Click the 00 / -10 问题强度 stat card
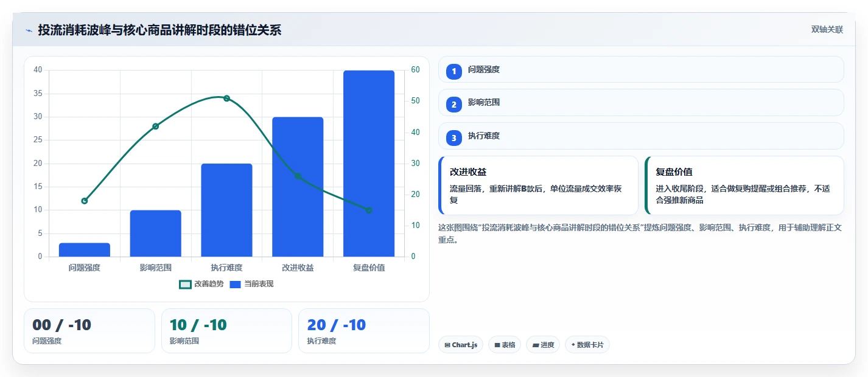 click(x=89, y=331)
